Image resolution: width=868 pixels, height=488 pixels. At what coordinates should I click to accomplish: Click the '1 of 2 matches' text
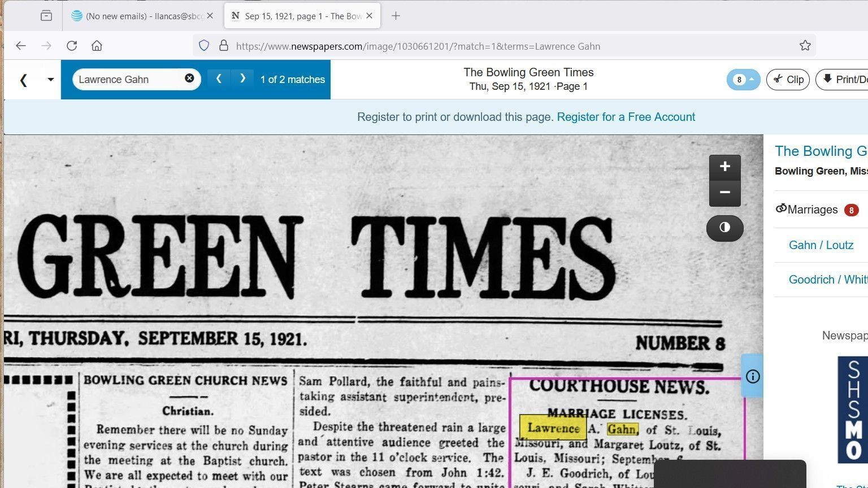point(293,80)
